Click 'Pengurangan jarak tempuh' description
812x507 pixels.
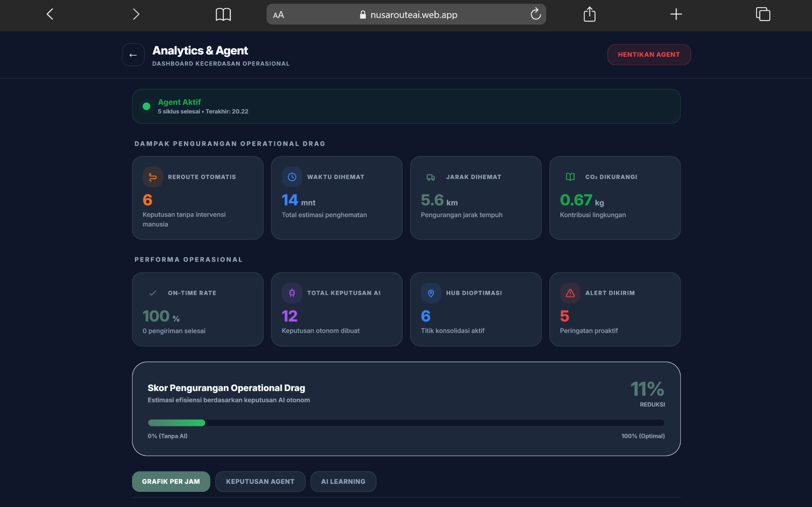461,215
